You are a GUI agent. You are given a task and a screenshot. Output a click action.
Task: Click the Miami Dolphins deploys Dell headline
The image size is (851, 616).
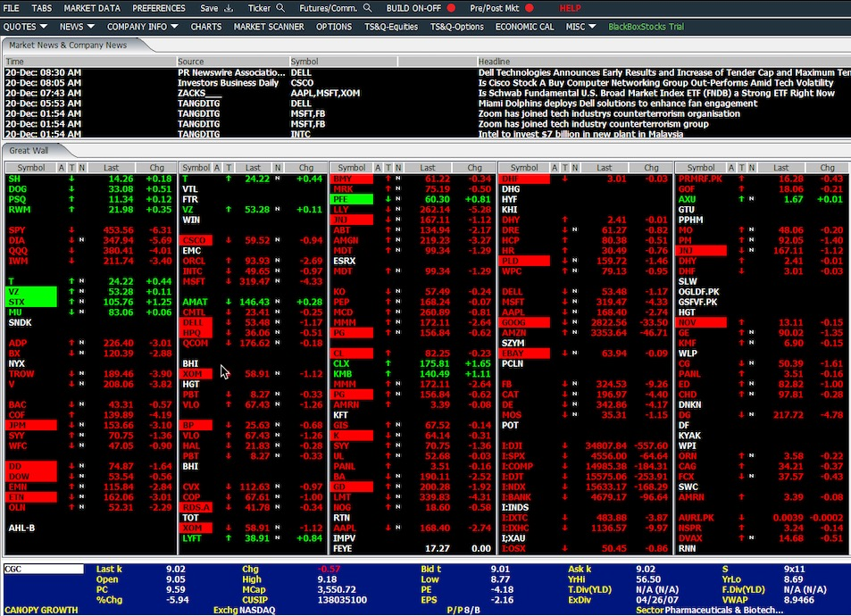click(x=618, y=104)
